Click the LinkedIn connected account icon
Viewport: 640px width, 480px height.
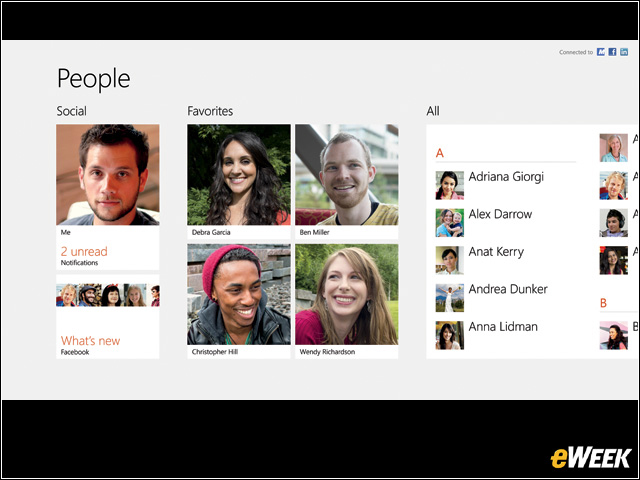(x=624, y=52)
